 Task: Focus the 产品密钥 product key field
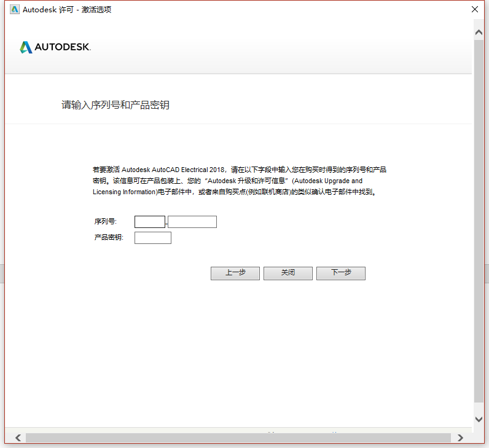click(x=153, y=238)
